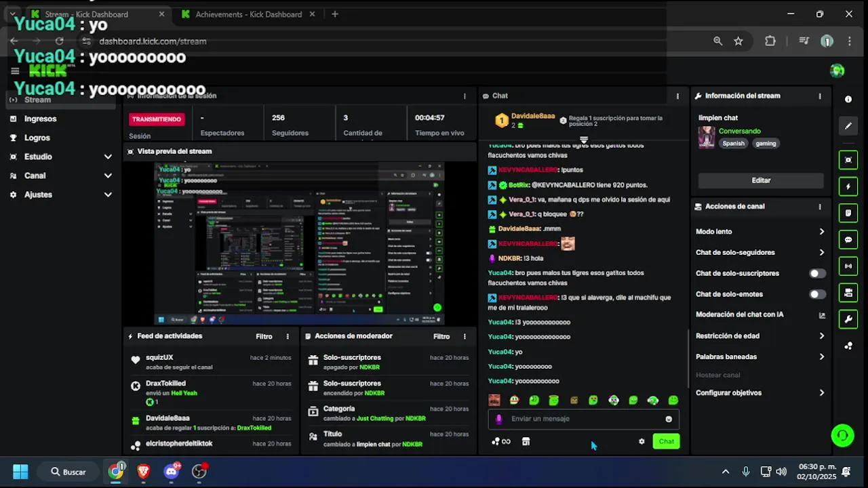Click the TRANSMITIENDO status badge

[x=157, y=119]
